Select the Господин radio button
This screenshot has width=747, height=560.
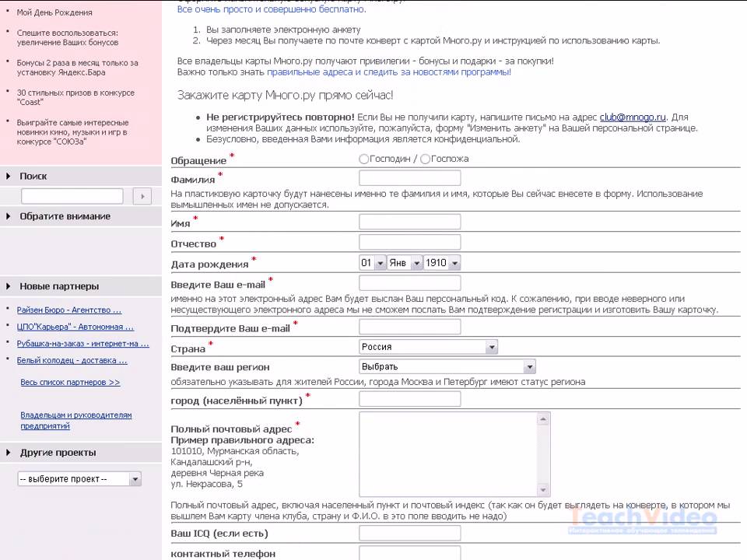[x=364, y=159]
